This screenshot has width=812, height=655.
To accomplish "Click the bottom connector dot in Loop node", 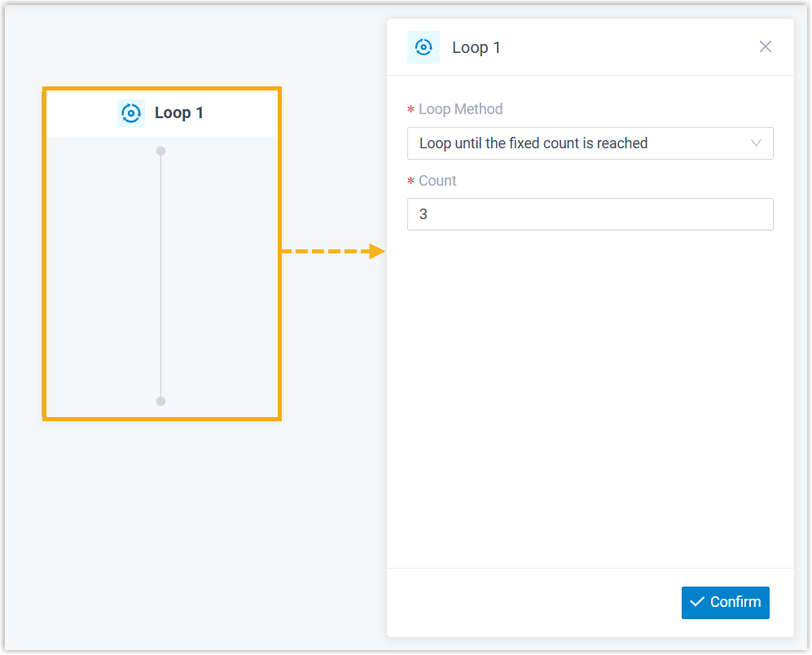I will [x=160, y=401].
